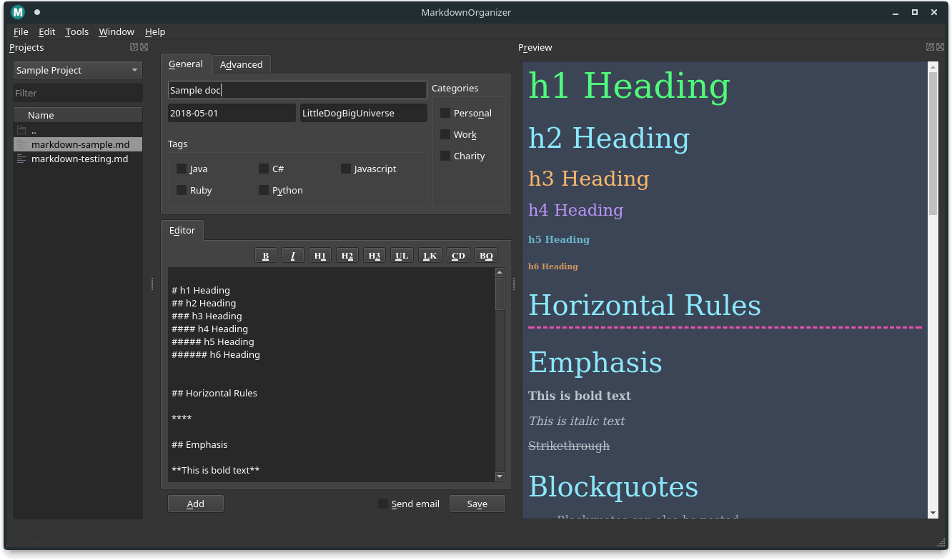
Task: Open the Tools menu
Action: 76,31
